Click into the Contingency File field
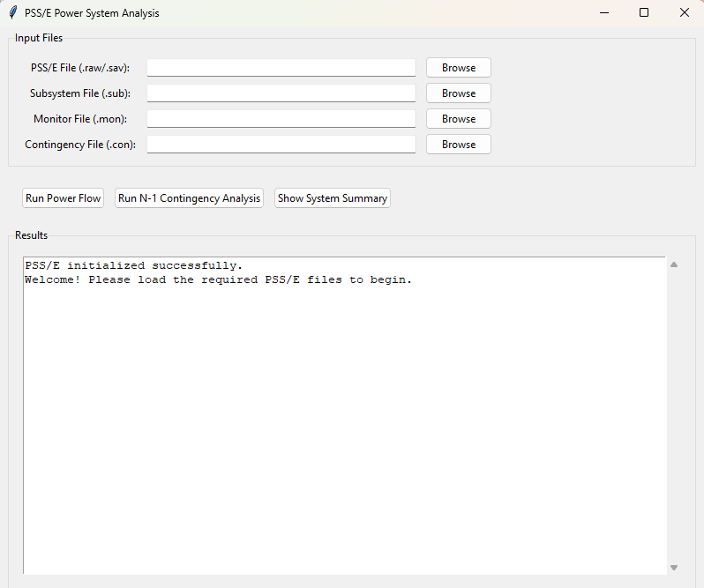The height and width of the screenshot is (588, 704). click(281, 145)
